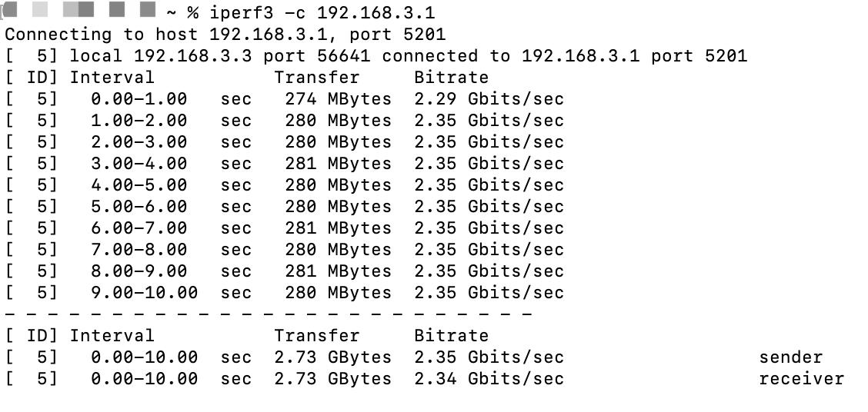868x412 pixels.
Task: Click the 2.73 GBytes value in the sender row
Action: [332, 357]
